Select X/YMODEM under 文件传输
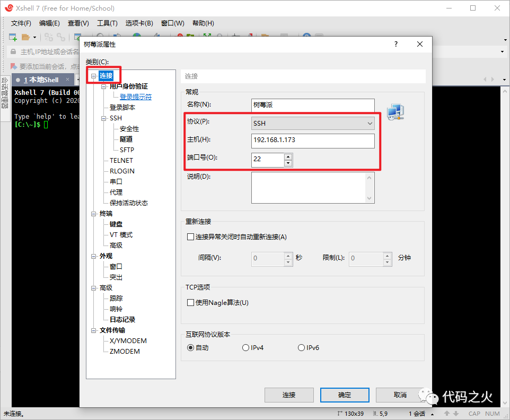Image resolution: width=510 pixels, height=420 pixels. (x=128, y=341)
